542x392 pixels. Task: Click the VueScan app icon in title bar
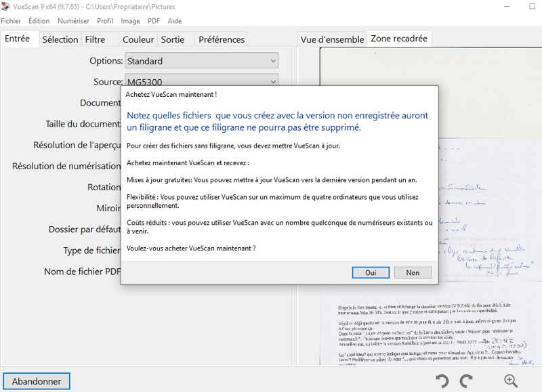click(x=5, y=6)
